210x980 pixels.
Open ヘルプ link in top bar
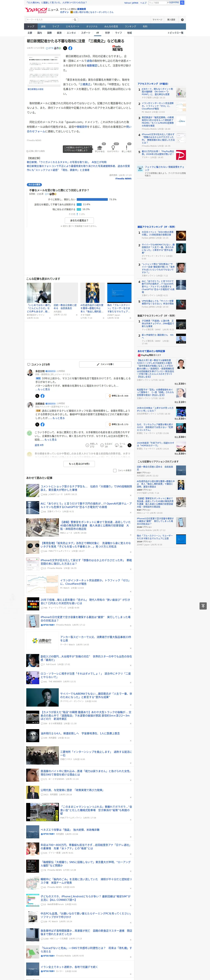[x=143, y=3]
